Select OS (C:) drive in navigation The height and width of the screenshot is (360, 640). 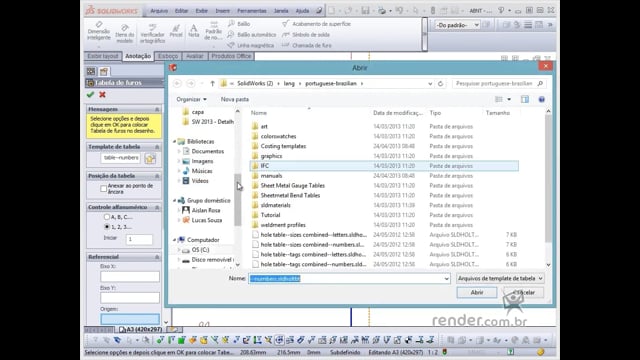point(200,250)
